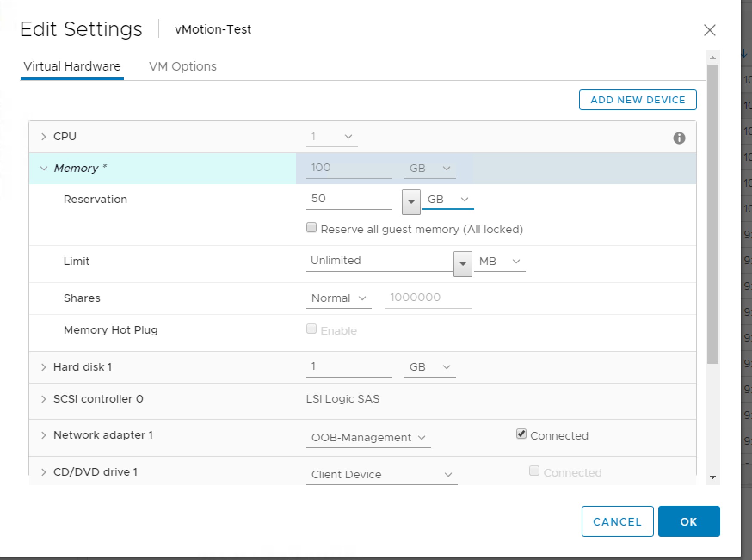Expand Network adapter 1 details
The height and width of the screenshot is (560, 752).
tap(43, 435)
